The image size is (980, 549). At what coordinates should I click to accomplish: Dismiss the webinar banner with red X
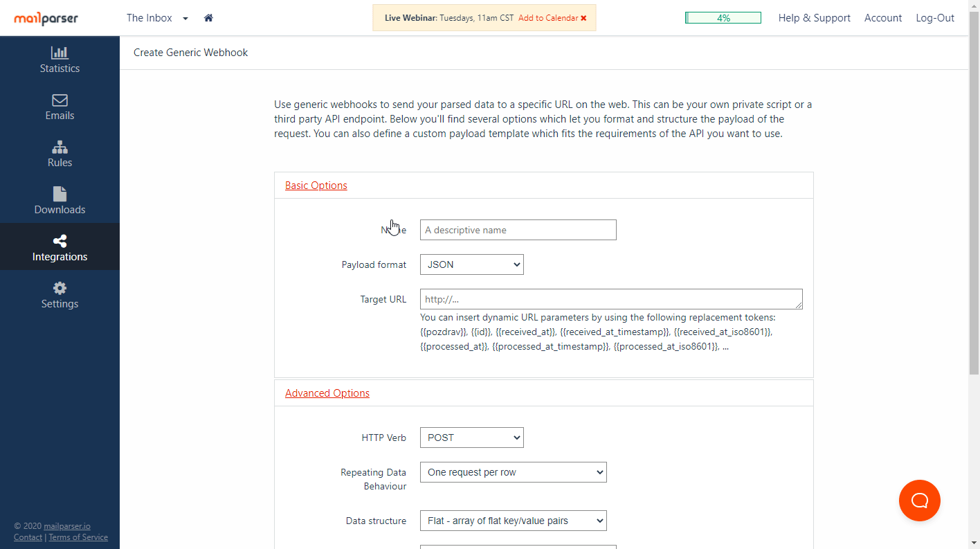(583, 18)
